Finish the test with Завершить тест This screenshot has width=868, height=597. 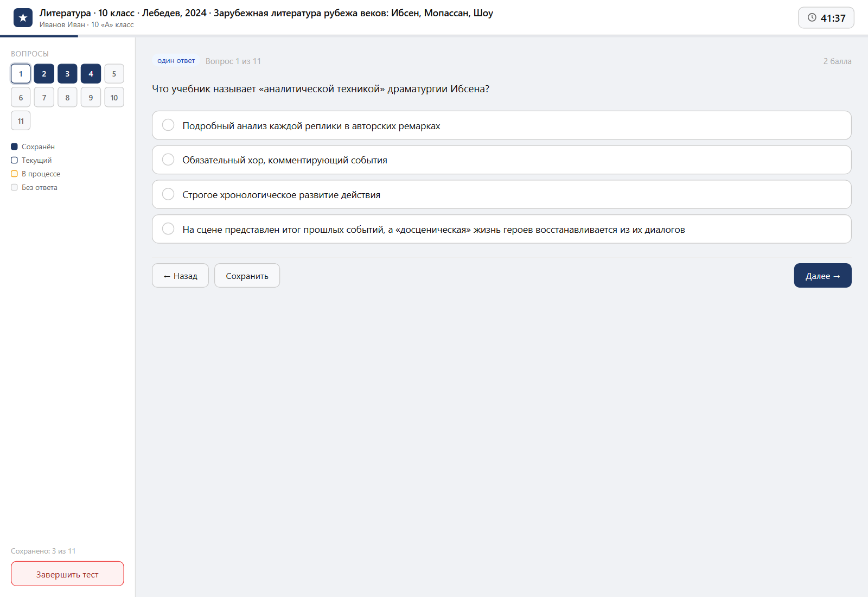(x=67, y=574)
